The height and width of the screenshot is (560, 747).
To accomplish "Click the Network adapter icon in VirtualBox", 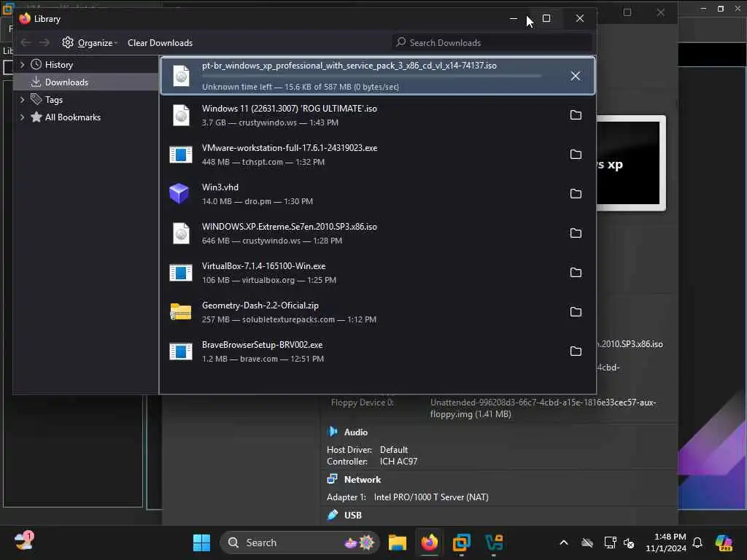I will pyautogui.click(x=332, y=479).
